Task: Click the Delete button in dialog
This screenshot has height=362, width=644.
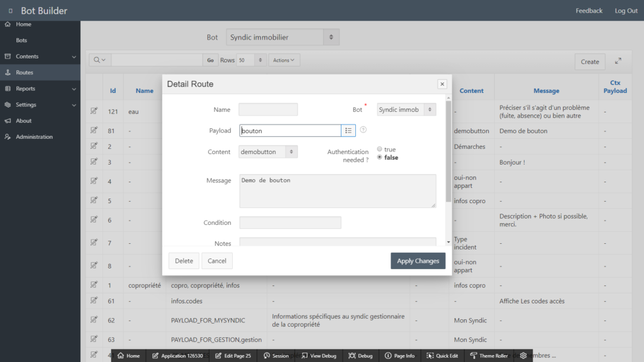Action: pyautogui.click(x=184, y=261)
